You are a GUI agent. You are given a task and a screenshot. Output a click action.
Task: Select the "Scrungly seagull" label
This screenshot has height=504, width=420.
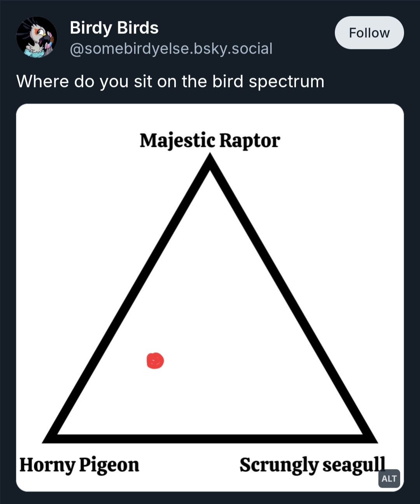click(x=312, y=465)
